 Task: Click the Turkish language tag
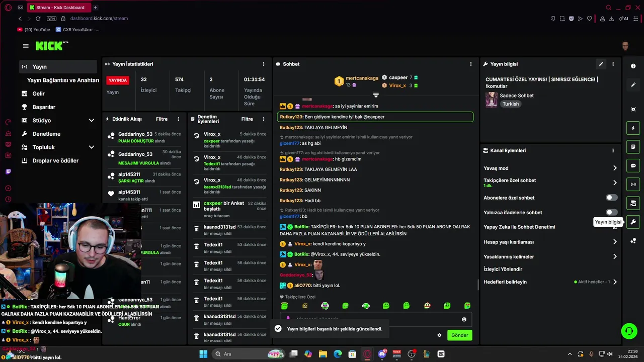(x=510, y=104)
